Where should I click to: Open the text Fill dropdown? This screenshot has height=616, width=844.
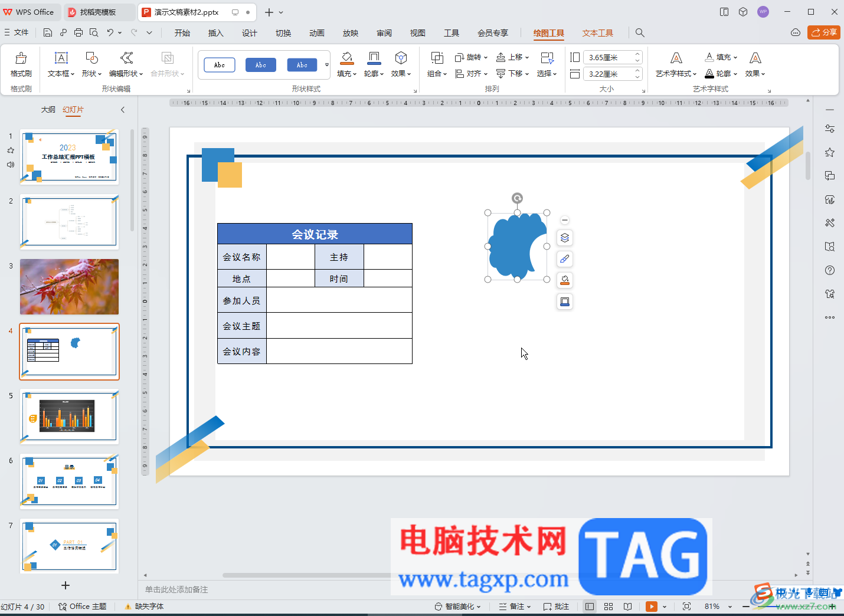point(721,57)
